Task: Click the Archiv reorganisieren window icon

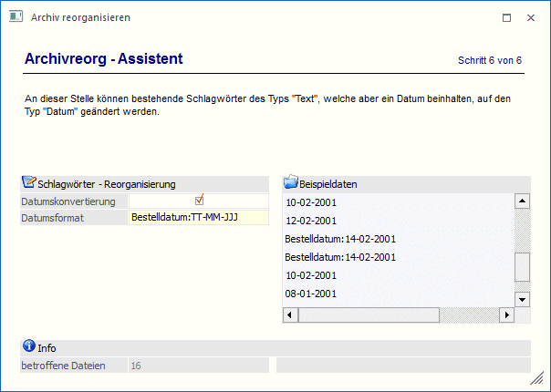Action: pyautogui.click(x=16, y=16)
